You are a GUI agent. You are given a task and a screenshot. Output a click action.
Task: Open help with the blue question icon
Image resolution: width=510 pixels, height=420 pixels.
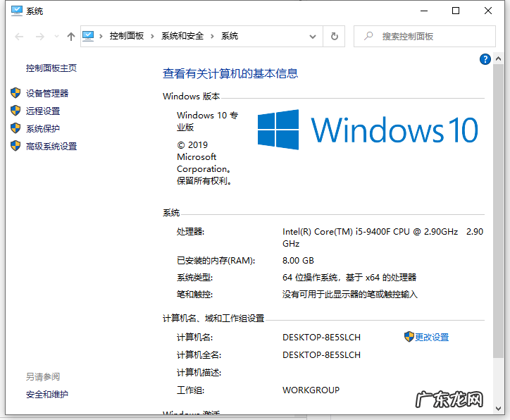485,59
